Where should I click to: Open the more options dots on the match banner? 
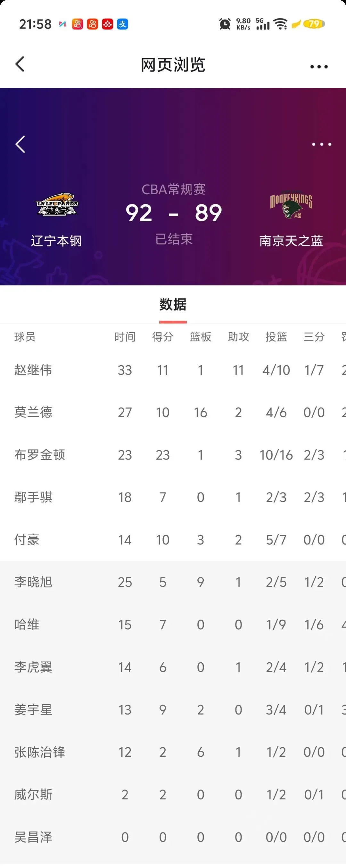[321, 144]
